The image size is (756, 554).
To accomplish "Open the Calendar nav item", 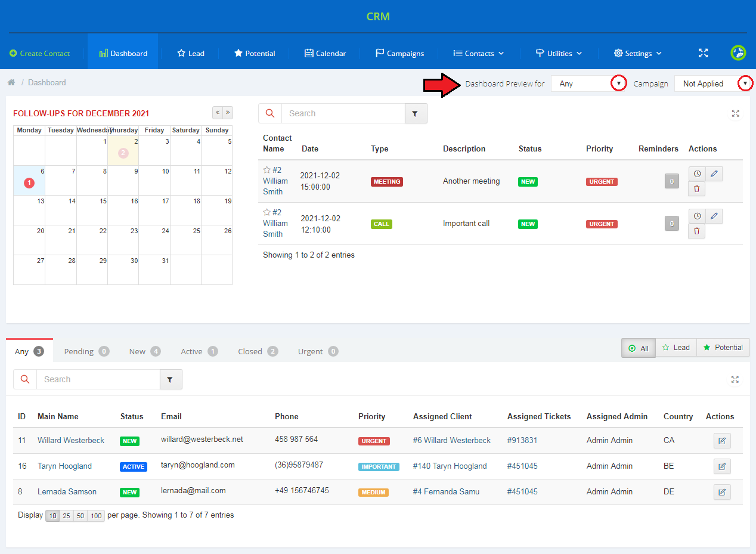I will [325, 53].
